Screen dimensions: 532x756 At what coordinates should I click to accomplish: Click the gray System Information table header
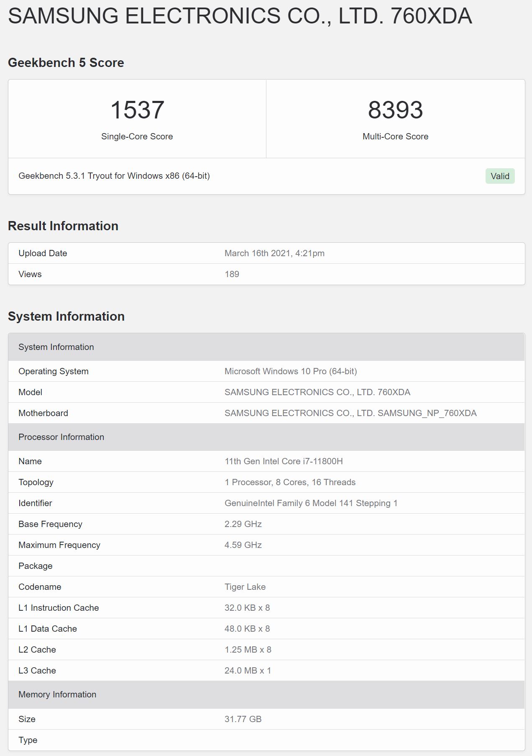click(x=266, y=347)
